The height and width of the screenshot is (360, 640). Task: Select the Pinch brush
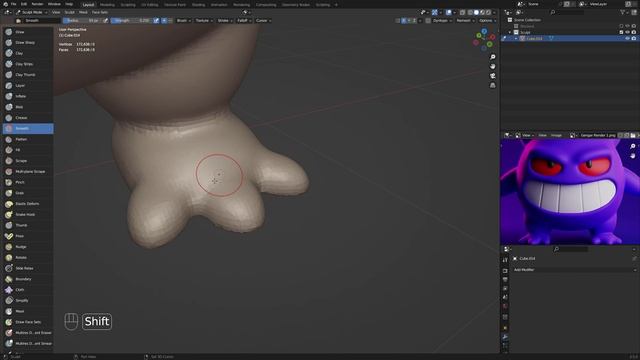pos(28,182)
